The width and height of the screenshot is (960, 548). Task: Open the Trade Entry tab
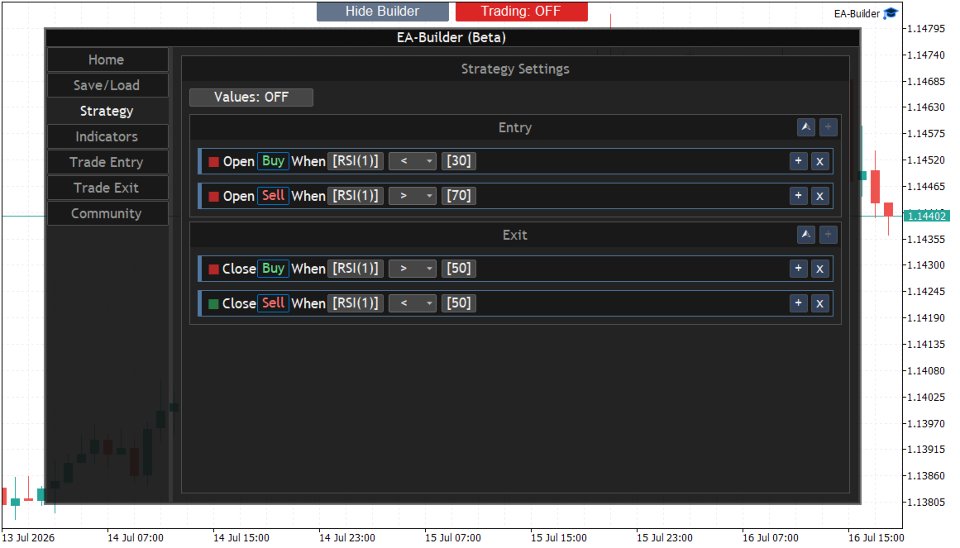coord(107,162)
